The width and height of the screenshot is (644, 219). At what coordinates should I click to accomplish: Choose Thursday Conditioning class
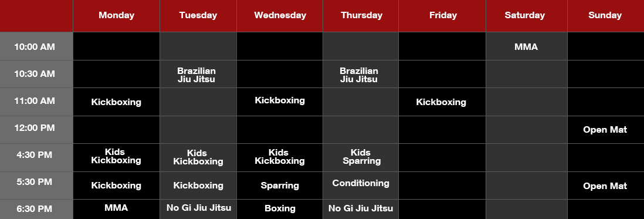click(360, 183)
